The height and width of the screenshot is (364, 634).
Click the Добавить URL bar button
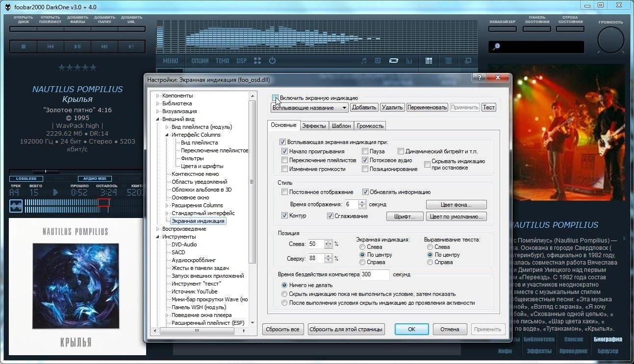[x=131, y=29]
